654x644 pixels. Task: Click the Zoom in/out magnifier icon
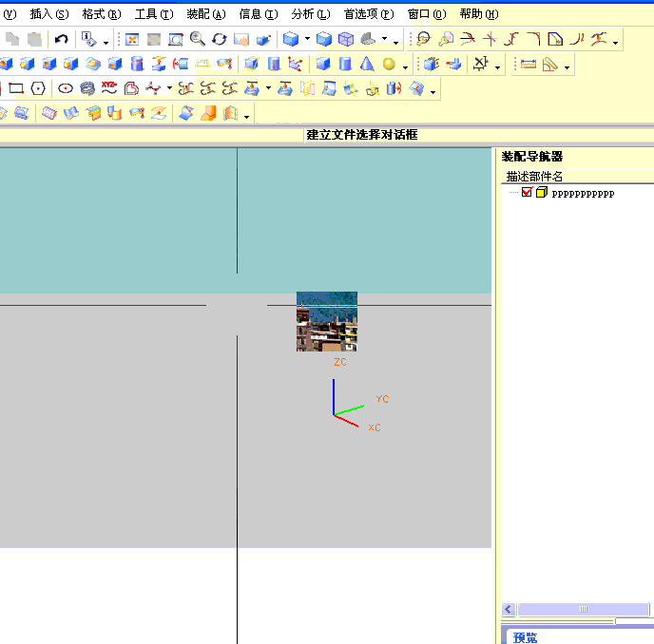pos(198,39)
